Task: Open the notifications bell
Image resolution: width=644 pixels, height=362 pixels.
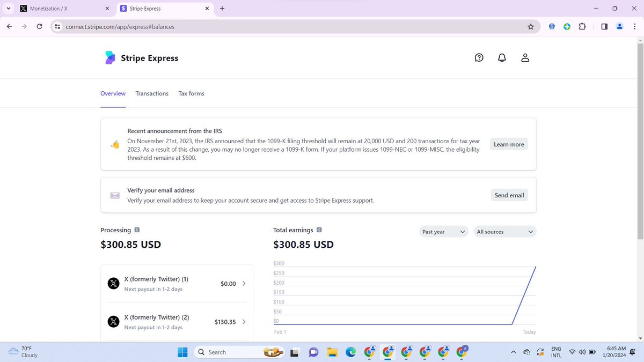Action: 502,57
